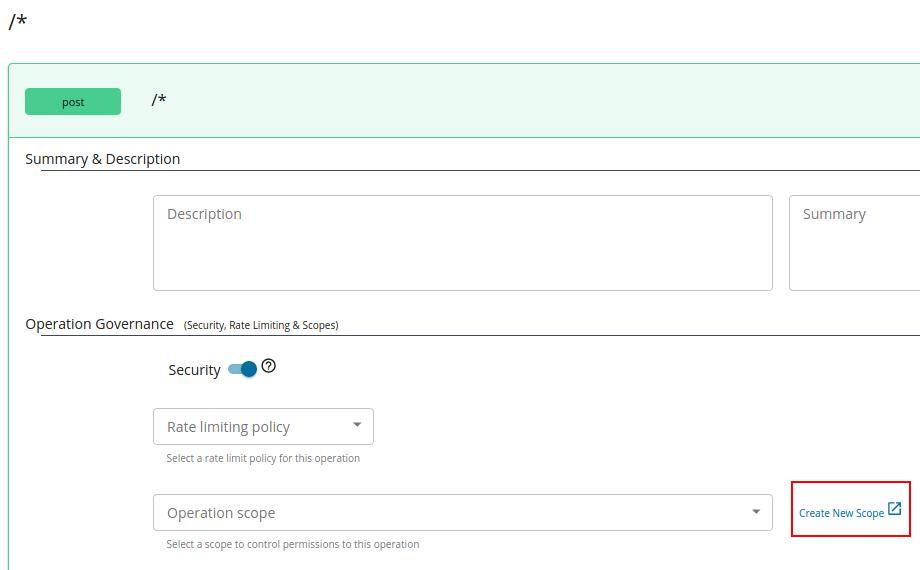Click the green post method badge
The height and width of the screenshot is (570, 920).
click(73, 101)
